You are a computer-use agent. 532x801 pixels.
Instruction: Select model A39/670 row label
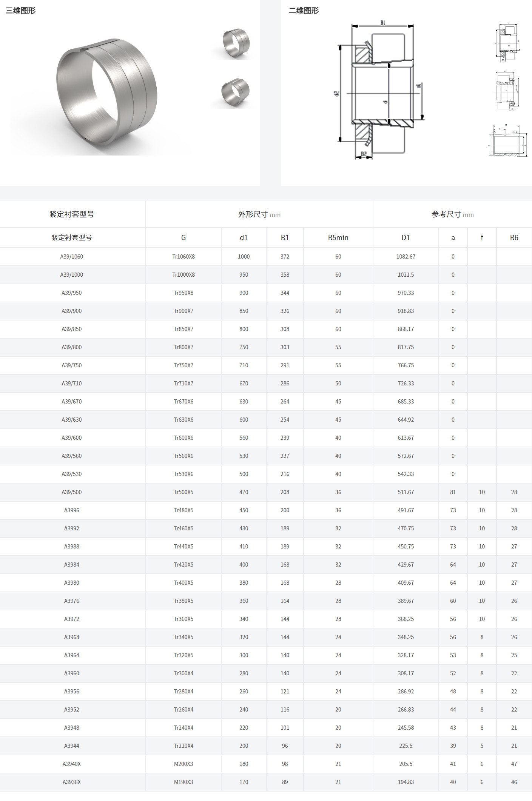point(72,402)
